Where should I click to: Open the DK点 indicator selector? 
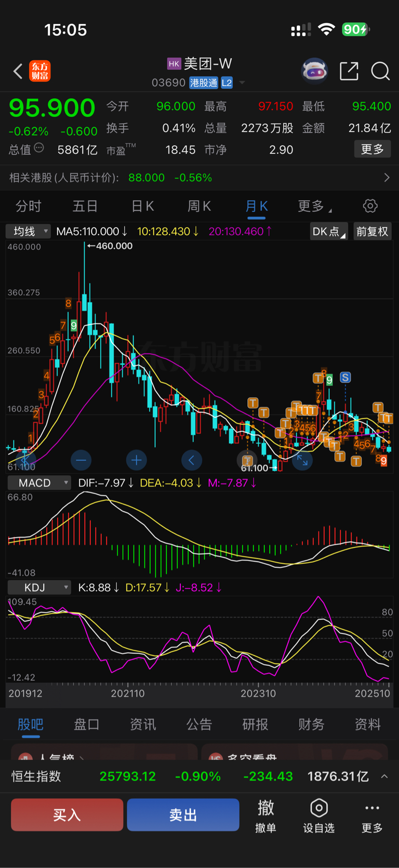(x=329, y=231)
